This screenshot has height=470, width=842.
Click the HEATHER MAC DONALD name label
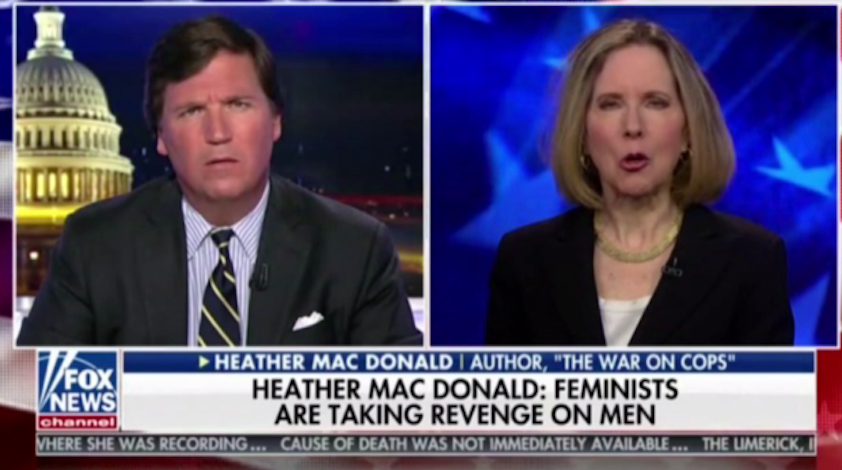click(321, 362)
